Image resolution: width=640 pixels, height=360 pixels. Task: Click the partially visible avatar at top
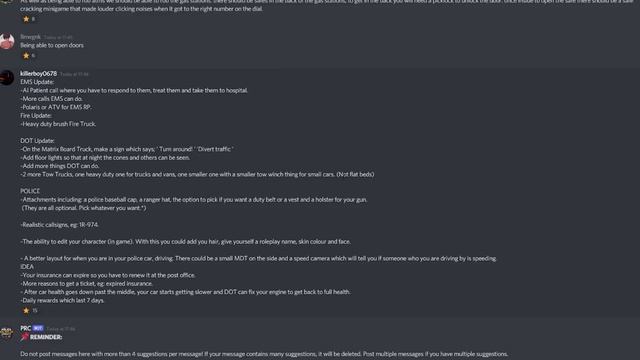coord(7,2)
